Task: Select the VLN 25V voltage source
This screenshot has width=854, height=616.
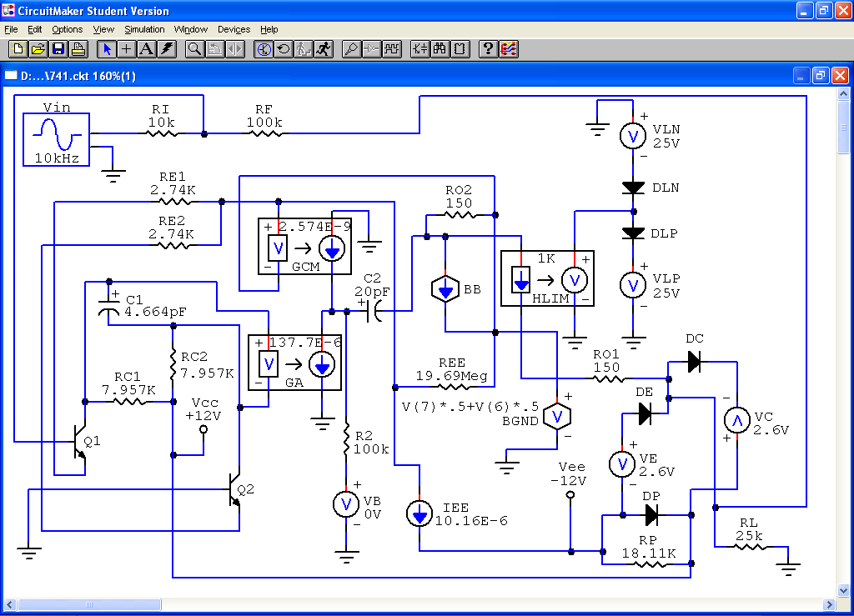Action: pos(633,136)
